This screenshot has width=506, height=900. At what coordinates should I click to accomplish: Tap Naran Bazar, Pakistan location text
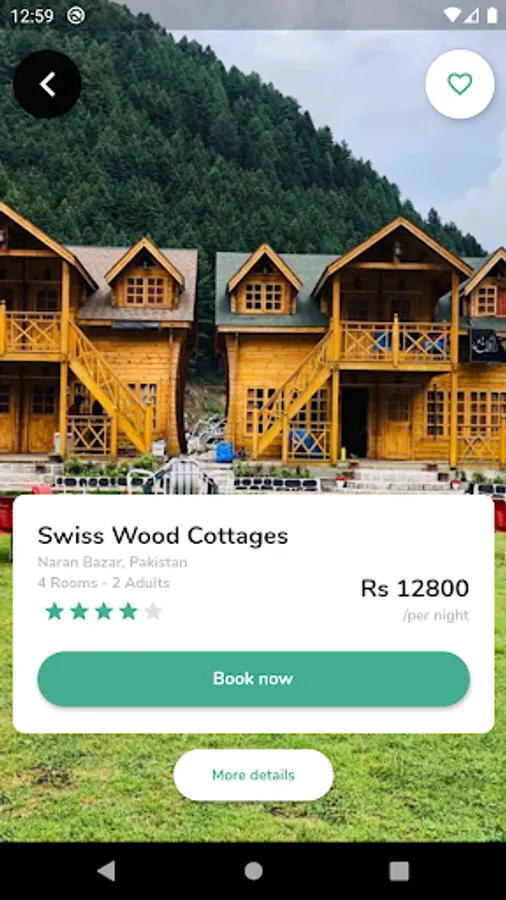pyautogui.click(x=112, y=562)
